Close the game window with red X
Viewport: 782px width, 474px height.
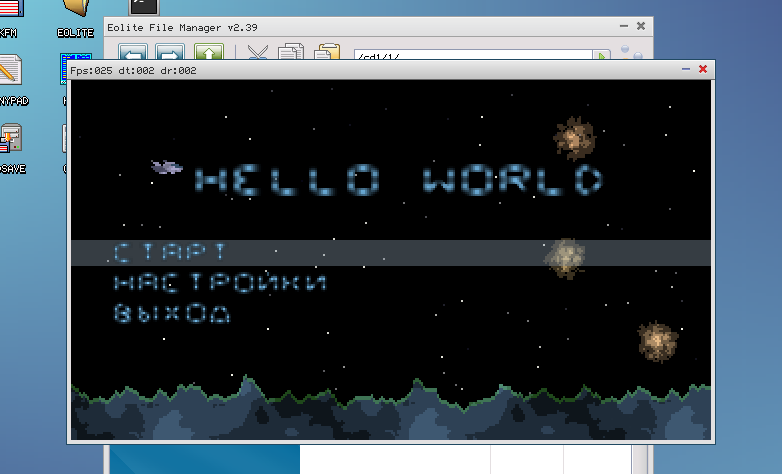click(703, 69)
